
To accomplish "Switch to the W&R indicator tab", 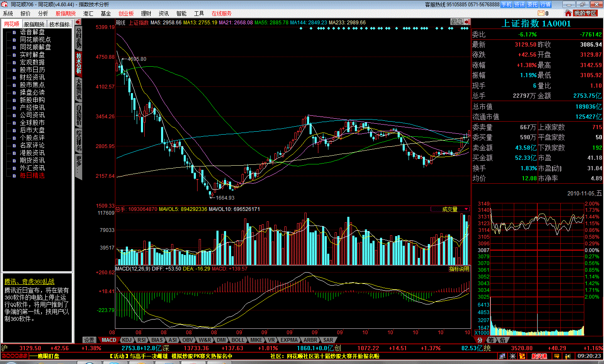I will pyautogui.click(x=205, y=340).
